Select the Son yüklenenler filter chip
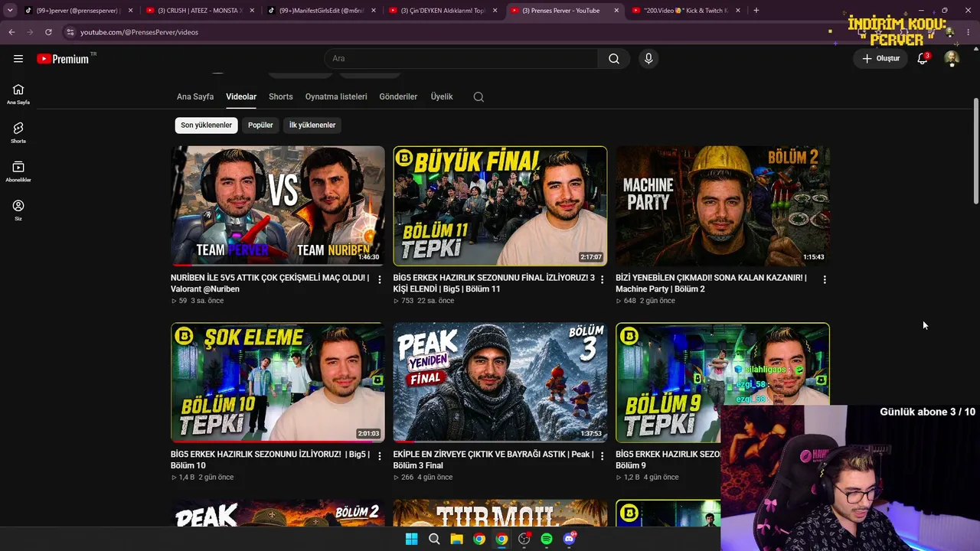 [x=206, y=126]
